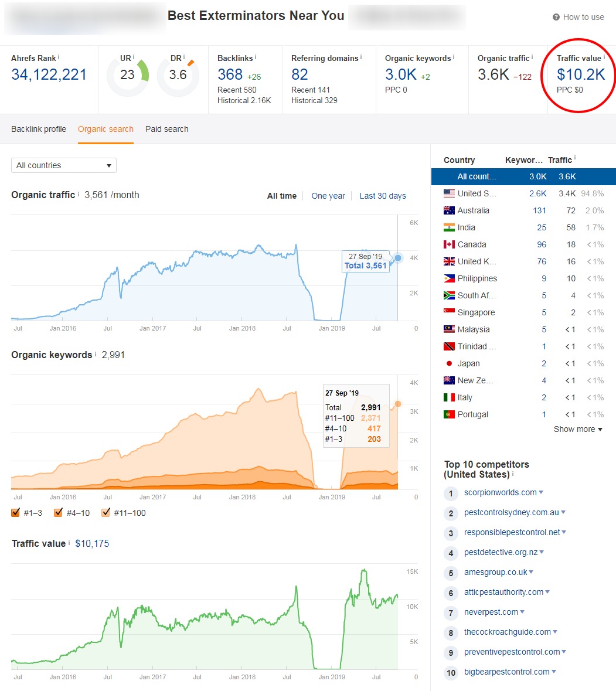The width and height of the screenshot is (616, 691).
Task: Click Organic keywords value 3.0K
Action: point(401,74)
